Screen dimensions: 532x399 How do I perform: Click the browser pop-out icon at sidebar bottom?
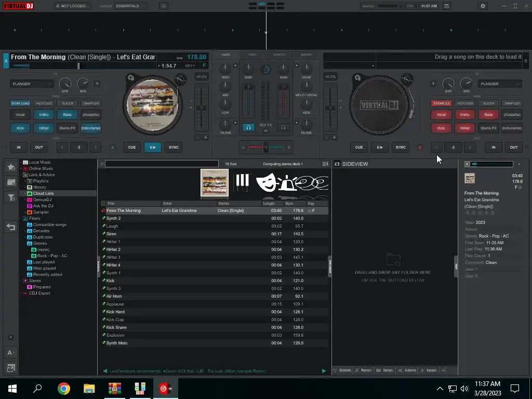pyautogui.click(x=11, y=368)
